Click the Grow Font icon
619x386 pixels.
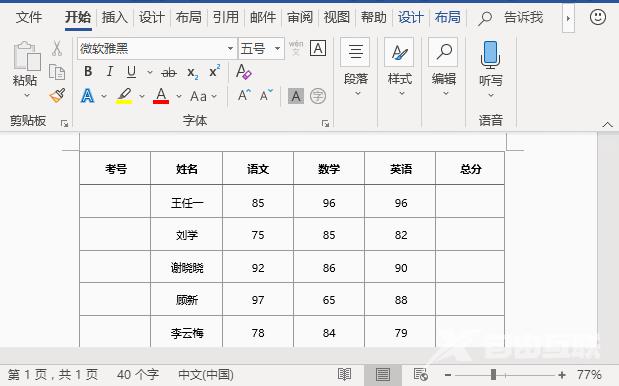click(244, 96)
